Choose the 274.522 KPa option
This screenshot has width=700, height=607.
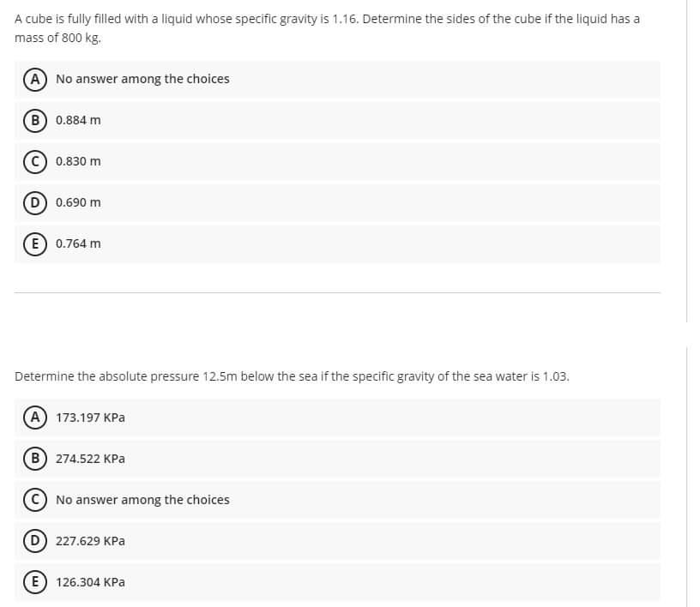click(x=337, y=459)
